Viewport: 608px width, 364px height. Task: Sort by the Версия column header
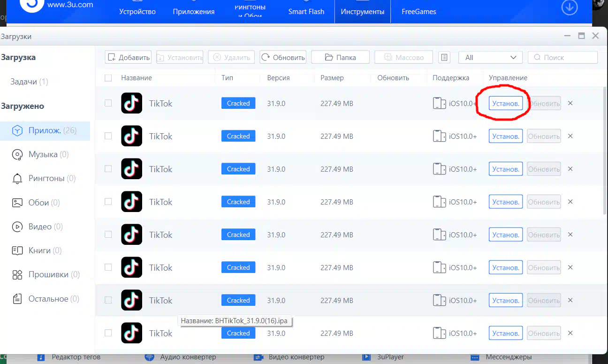279,78
